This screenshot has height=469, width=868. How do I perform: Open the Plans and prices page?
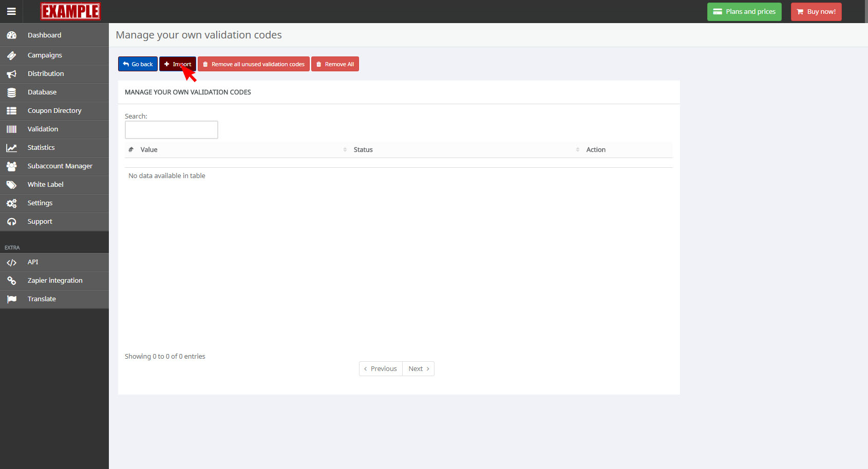(744, 12)
